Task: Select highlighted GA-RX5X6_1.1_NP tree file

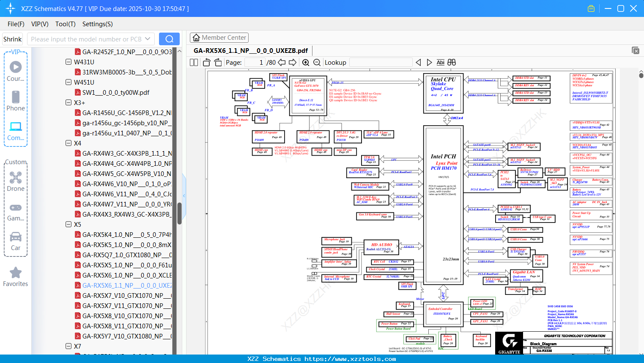Action: tap(127, 285)
